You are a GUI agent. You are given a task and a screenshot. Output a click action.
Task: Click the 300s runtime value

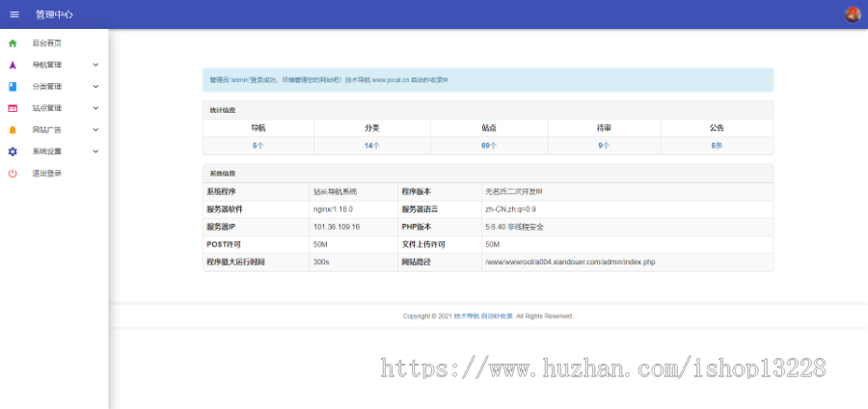[321, 262]
